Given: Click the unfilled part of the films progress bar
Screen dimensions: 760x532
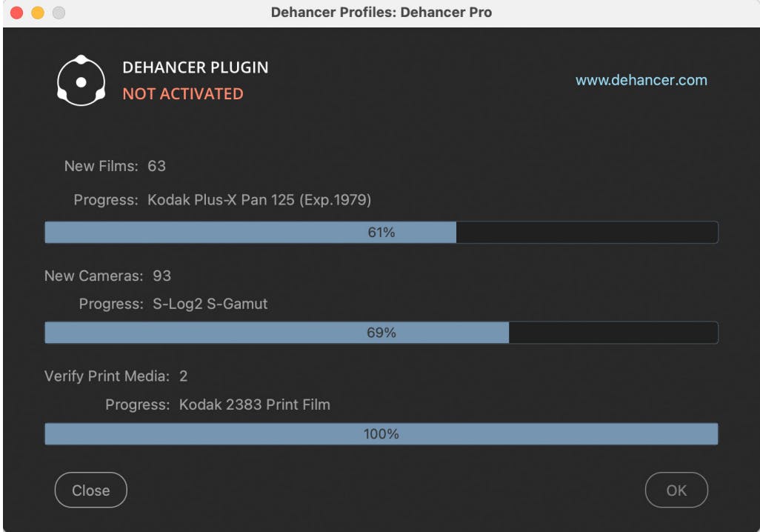Looking at the screenshot, I should click(585, 233).
